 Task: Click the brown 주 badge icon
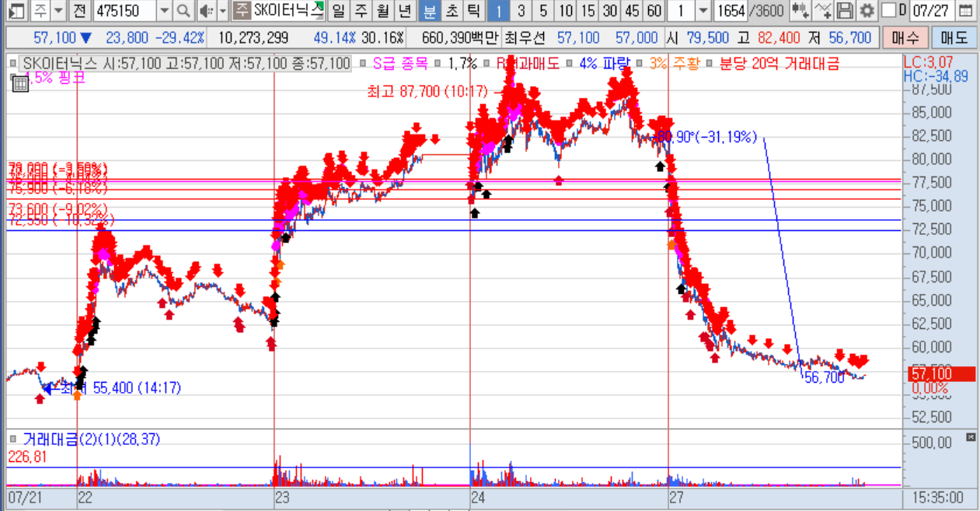[242, 11]
